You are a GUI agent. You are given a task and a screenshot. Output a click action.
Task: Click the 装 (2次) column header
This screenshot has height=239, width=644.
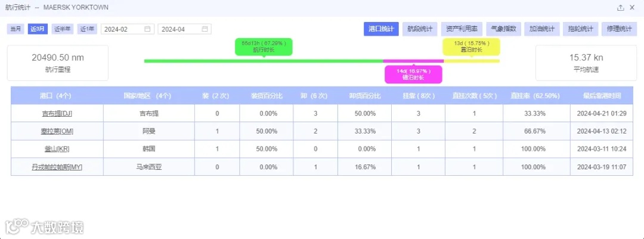[217, 95]
